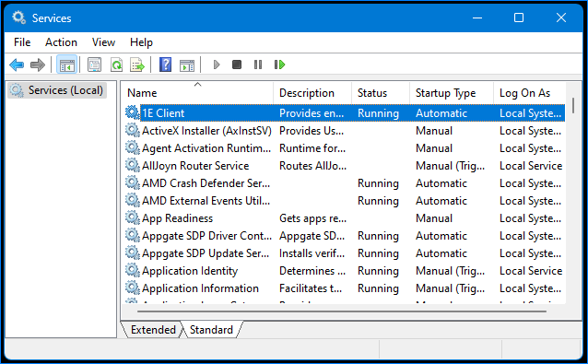This screenshot has height=364, width=588.
Task: Click the gear icon beside Application Information
Action: pyautogui.click(x=133, y=288)
